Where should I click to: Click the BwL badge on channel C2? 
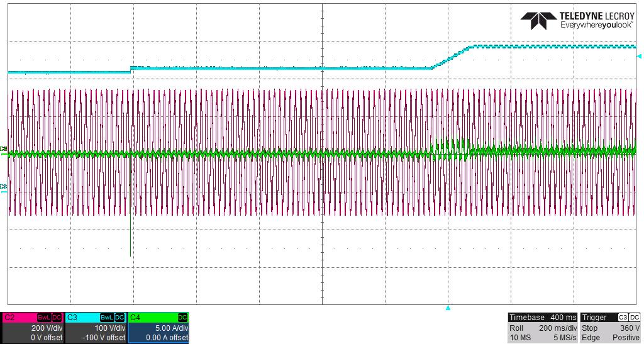pos(44,318)
